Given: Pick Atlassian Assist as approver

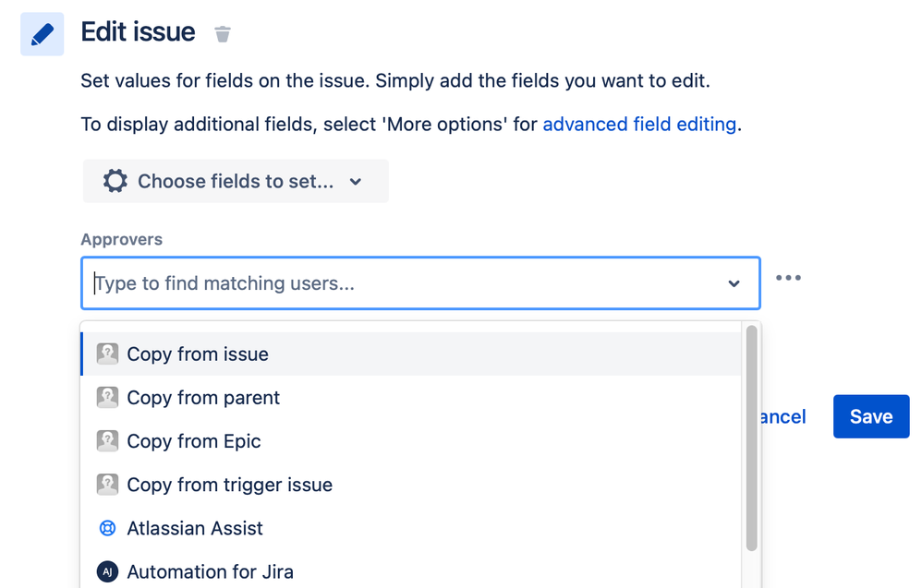Looking at the screenshot, I should click(x=195, y=529).
